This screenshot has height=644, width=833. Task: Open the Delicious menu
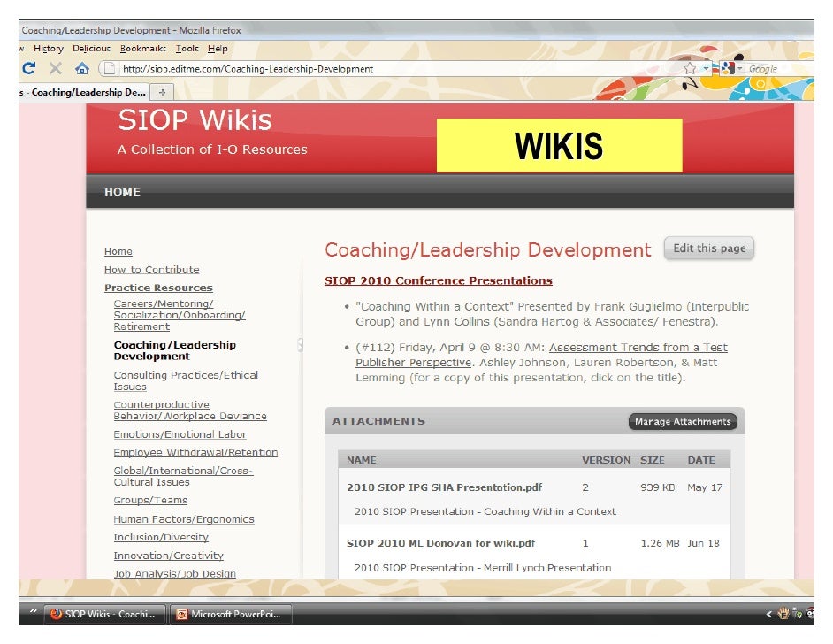(91, 49)
